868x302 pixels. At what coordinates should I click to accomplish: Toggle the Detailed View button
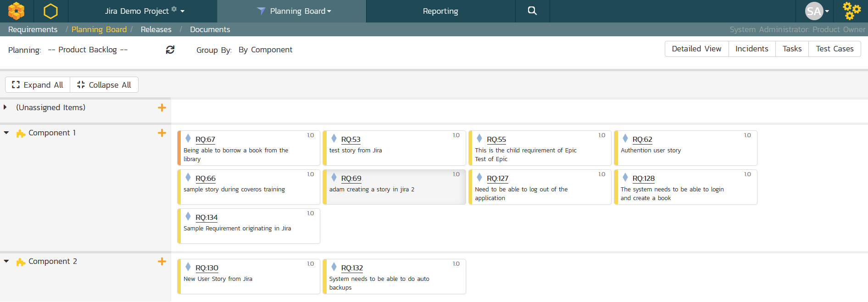696,49
